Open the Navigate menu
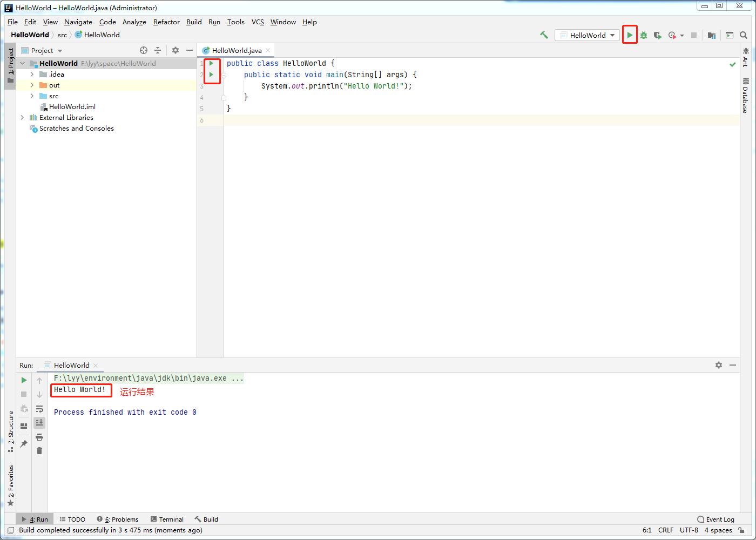Image resolution: width=756 pixels, height=540 pixels. (x=78, y=22)
